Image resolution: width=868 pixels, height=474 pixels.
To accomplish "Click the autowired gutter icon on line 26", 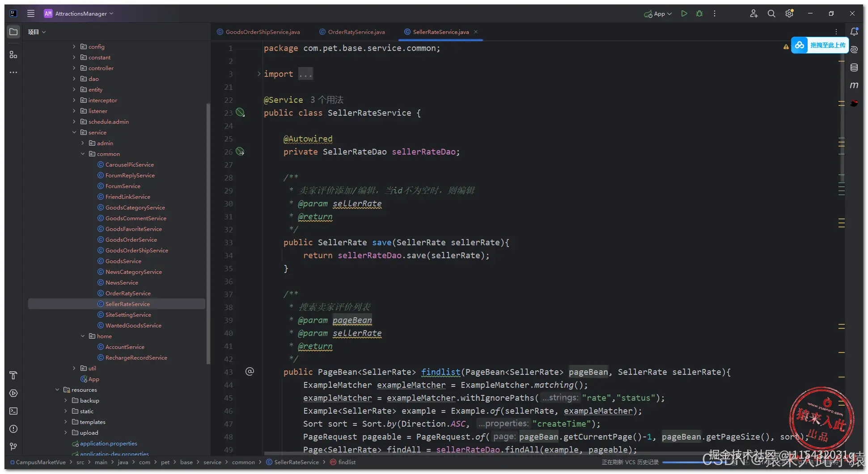I will coord(240,151).
